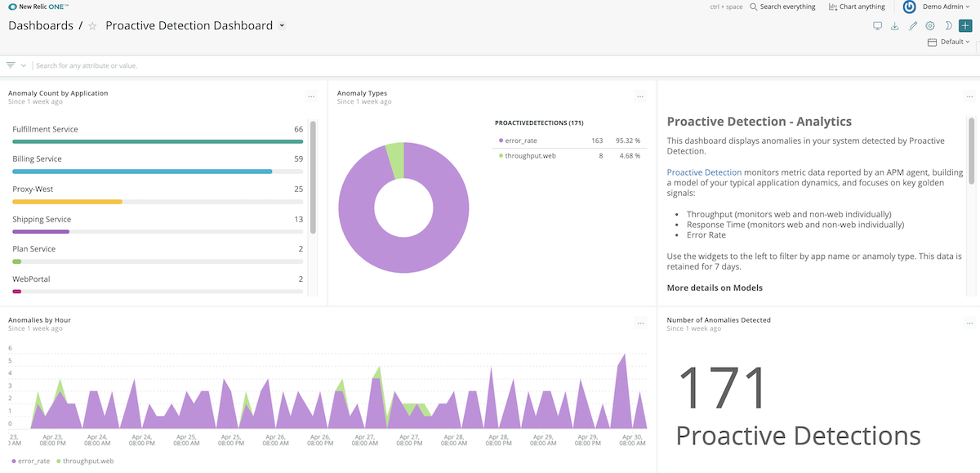Toggle dark mode with the moon icon
980x473 pixels.
pos(948,26)
